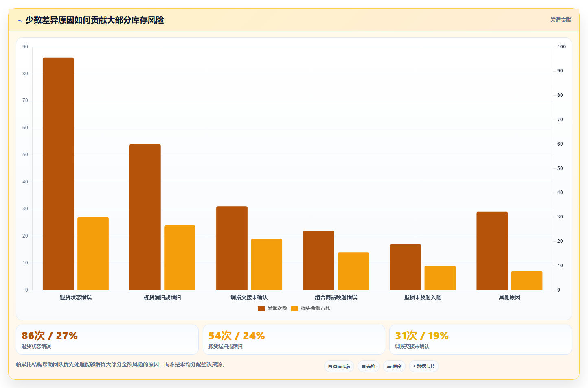Viewport: 588px width, 388px height.
Task: Click the lightning icon beside the title
Action: [x=19, y=20]
